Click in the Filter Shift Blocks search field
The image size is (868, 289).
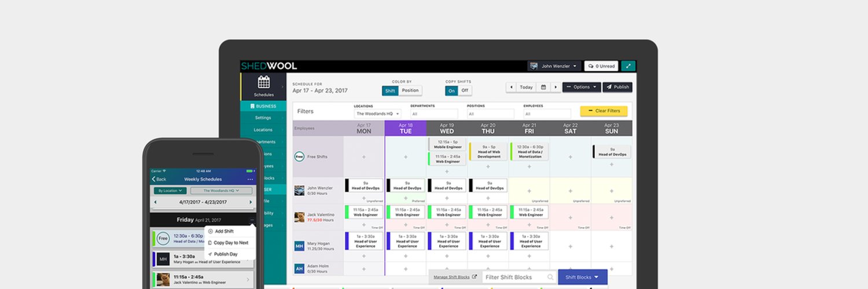point(520,277)
